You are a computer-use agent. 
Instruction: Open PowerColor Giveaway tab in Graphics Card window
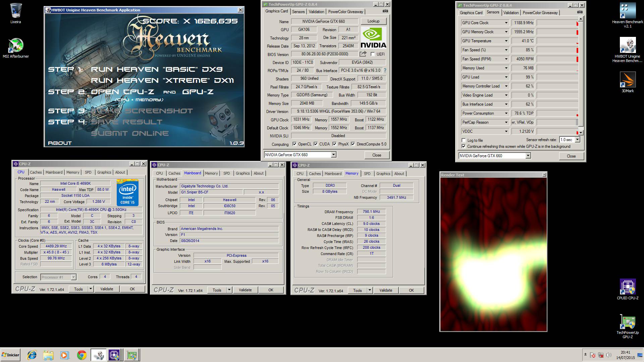pos(345,12)
